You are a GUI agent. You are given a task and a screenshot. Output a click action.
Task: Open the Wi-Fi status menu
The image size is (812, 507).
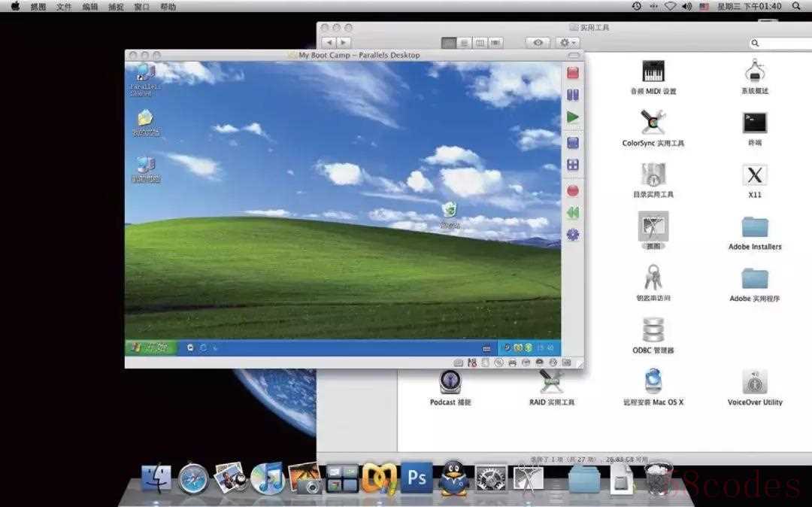point(670,6)
